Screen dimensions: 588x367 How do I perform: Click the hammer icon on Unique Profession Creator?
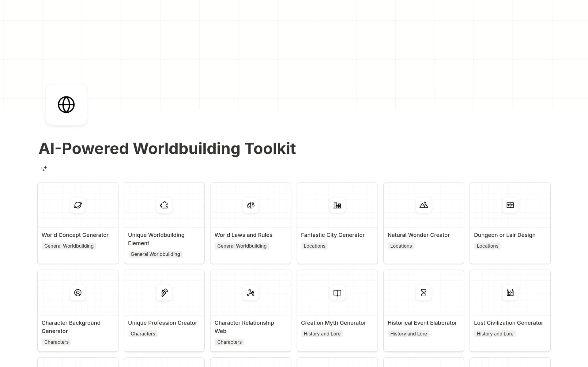164,293
